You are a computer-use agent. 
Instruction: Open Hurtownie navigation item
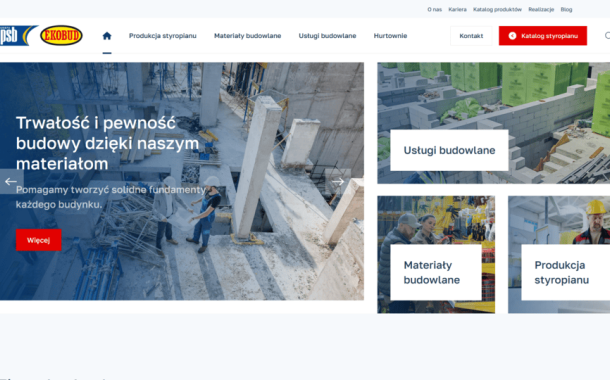point(390,36)
